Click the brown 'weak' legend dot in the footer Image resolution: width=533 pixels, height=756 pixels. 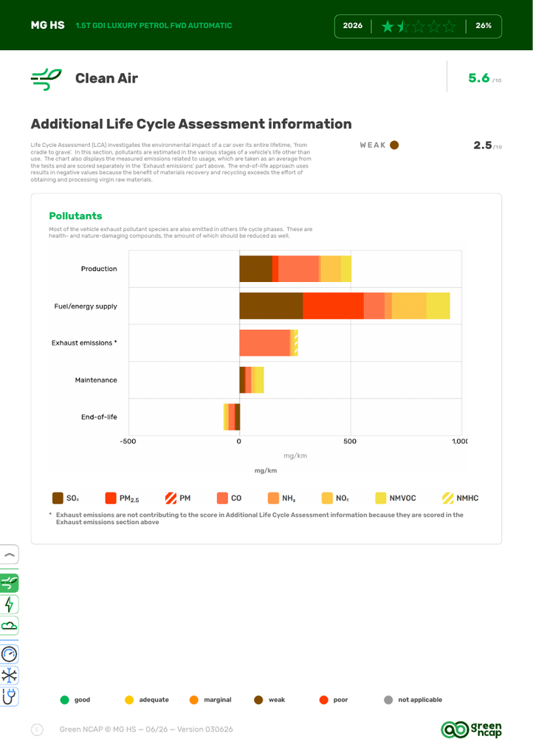click(x=259, y=700)
